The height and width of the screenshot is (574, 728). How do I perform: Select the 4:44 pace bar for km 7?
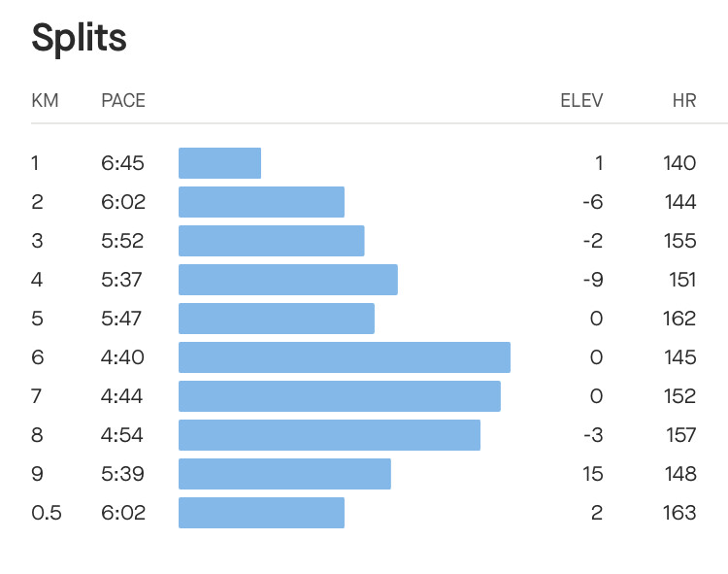[339, 396]
